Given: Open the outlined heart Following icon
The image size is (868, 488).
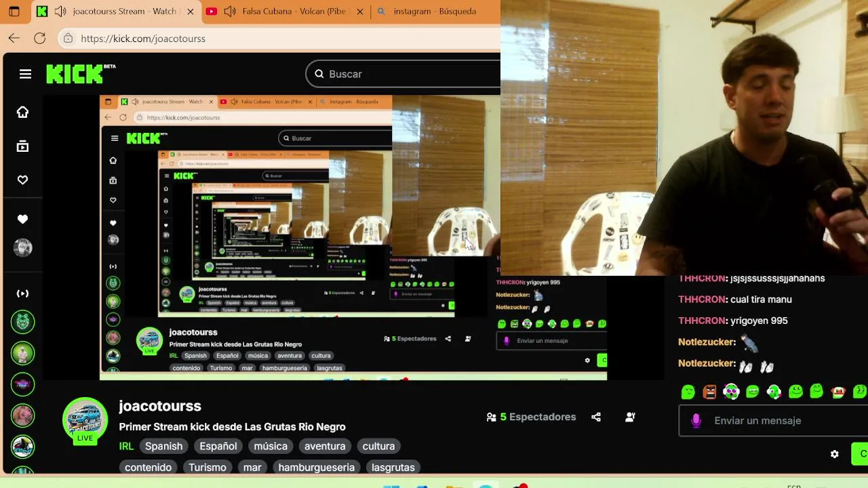Looking at the screenshot, I should [22, 180].
